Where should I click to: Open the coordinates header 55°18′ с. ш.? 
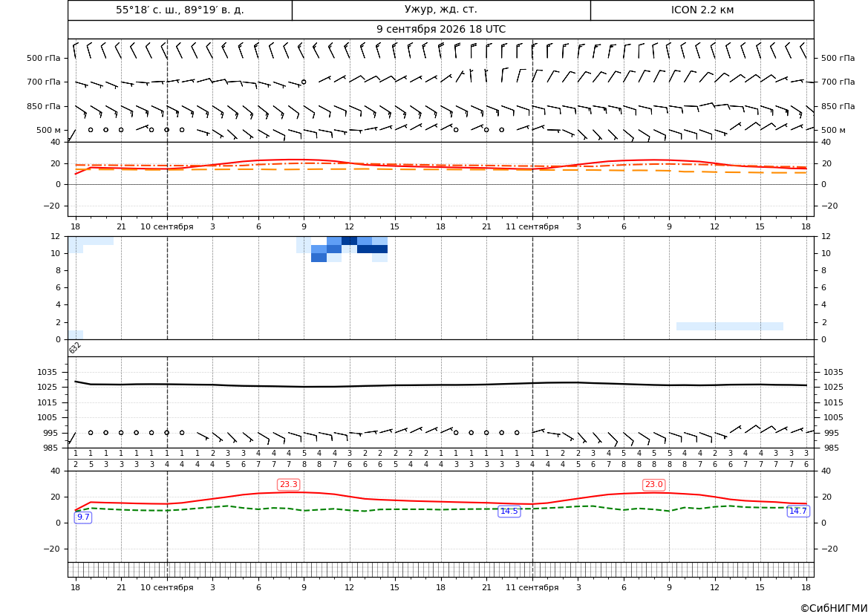click(x=180, y=10)
